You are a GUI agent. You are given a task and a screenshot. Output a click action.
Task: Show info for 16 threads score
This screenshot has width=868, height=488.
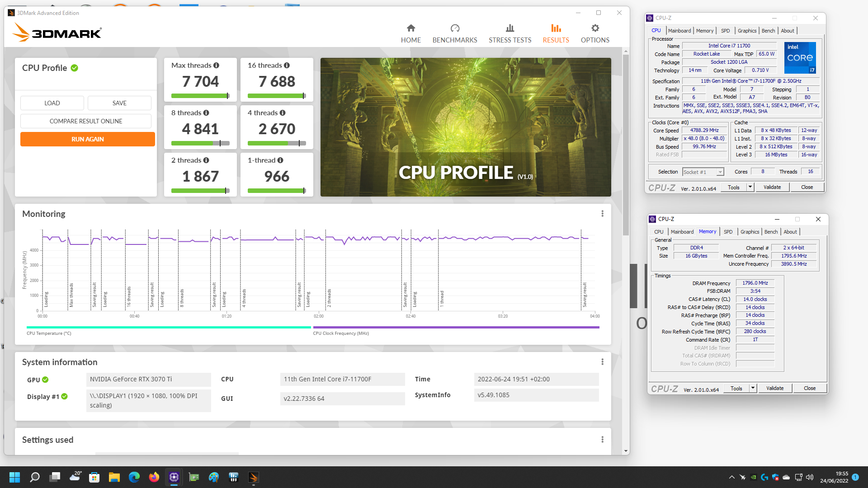pos(287,66)
